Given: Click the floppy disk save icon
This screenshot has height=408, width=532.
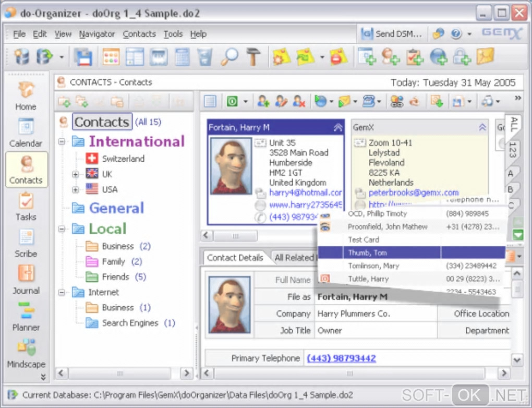Looking at the screenshot, I should tap(83, 57).
